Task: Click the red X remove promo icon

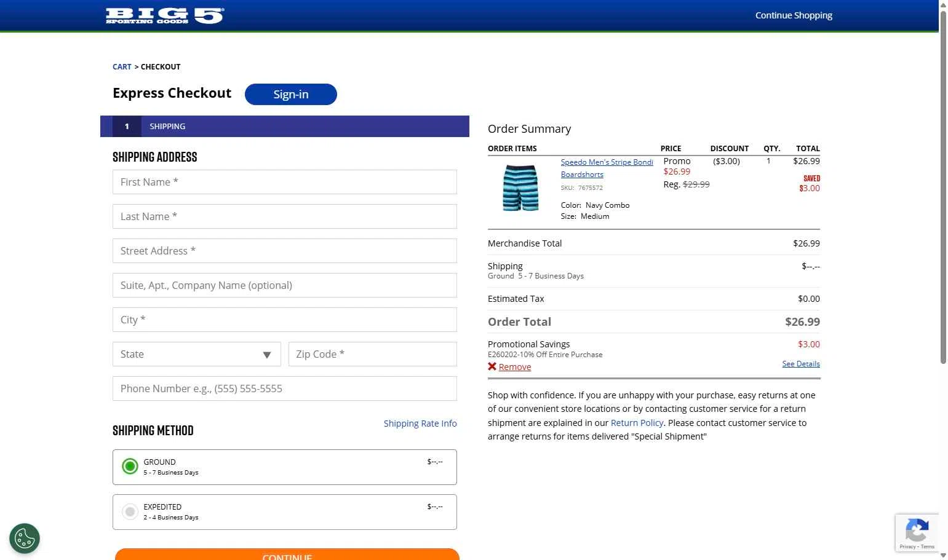Action: point(492,366)
